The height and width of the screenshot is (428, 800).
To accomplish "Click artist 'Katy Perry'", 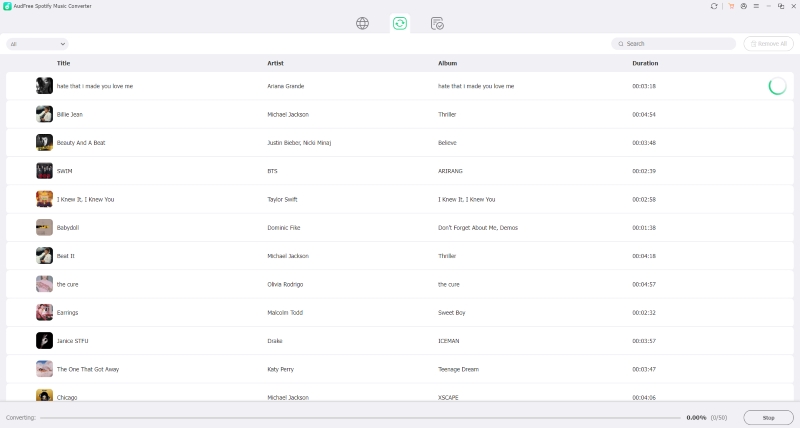I will 281,369.
